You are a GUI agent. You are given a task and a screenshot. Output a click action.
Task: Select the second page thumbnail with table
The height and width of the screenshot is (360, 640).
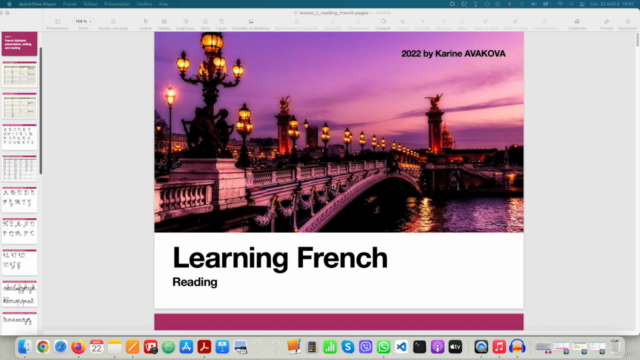pyautogui.click(x=19, y=74)
